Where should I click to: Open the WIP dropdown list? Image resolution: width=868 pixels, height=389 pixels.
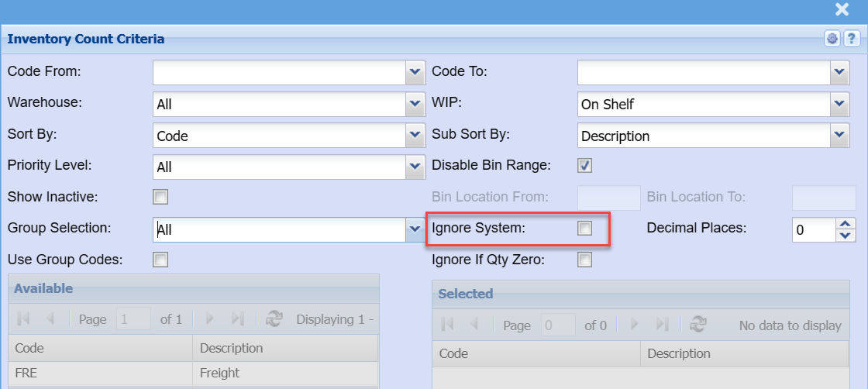(x=839, y=104)
